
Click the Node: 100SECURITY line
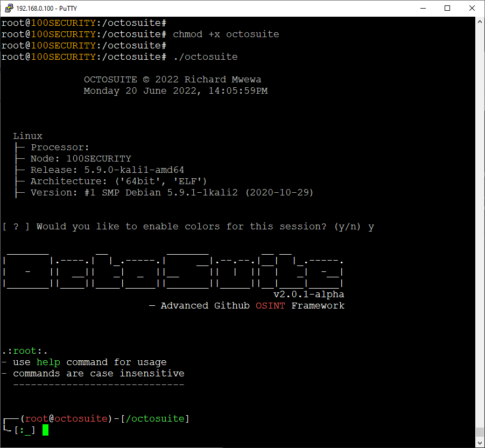[x=81, y=159]
